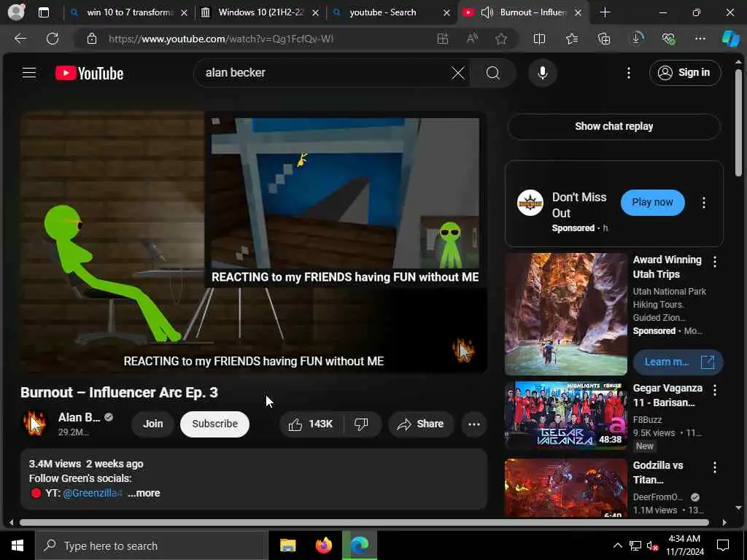Screen dimensions: 747x560
Task: Open options for Godzilla vs Titan video
Action: (715, 467)
